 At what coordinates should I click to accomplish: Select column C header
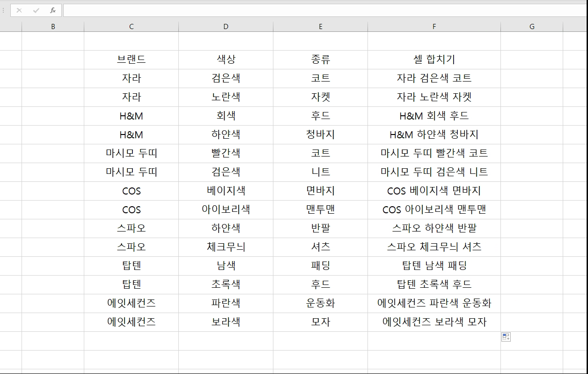click(x=131, y=27)
